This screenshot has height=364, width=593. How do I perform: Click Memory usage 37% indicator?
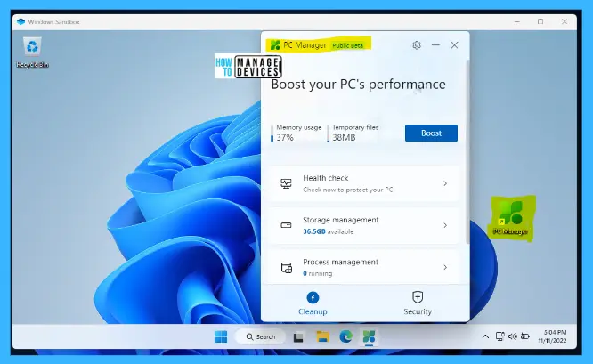click(x=296, y=133)
